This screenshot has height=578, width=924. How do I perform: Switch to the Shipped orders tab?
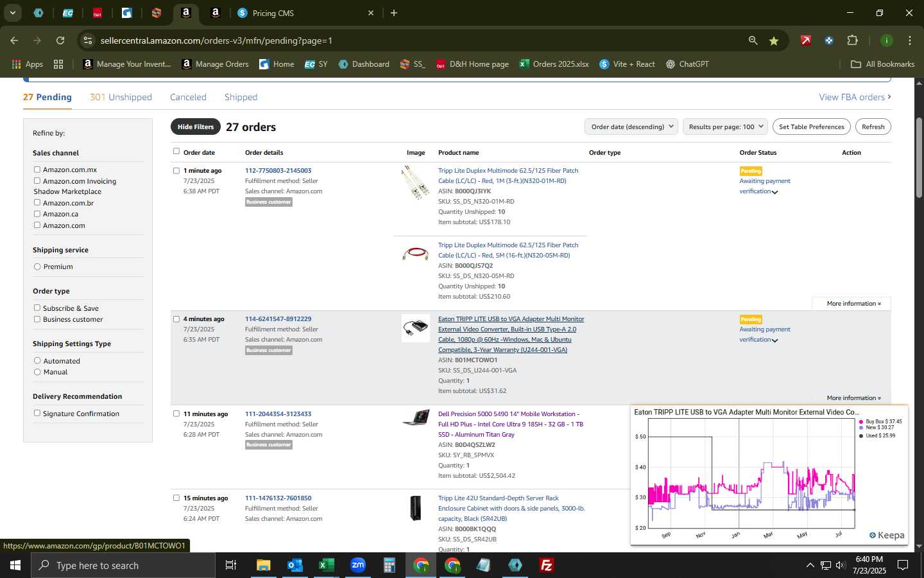point(241,97)
